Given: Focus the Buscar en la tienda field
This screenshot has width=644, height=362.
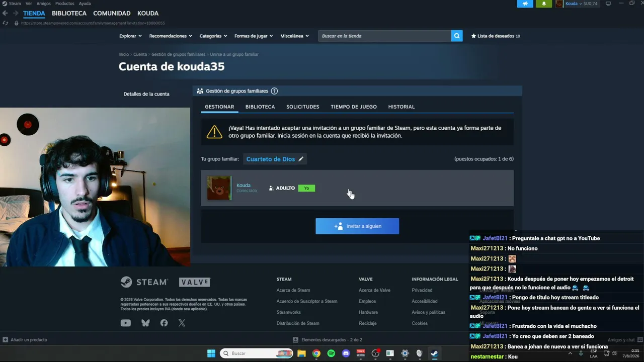Looking at the screenshot, I should click(385, 36).
